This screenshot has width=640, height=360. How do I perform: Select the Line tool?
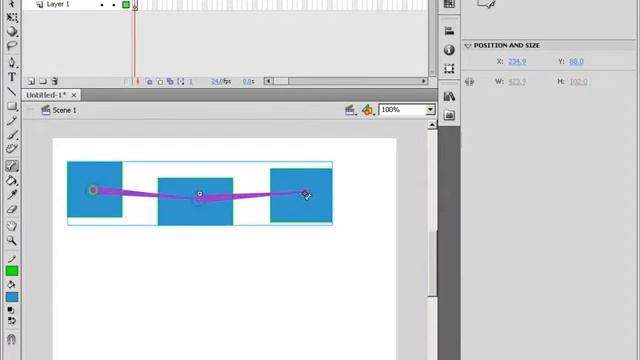tap(12, 92)
